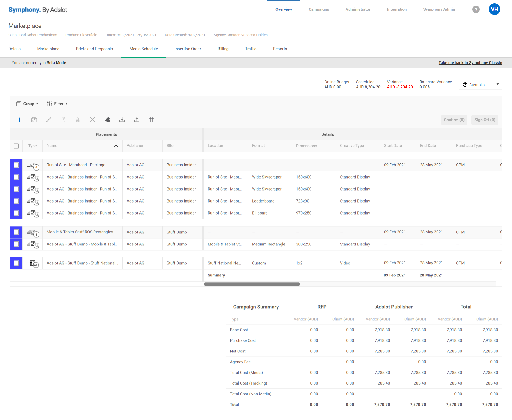The width and height of the screenshot is (512, 420).
Task: Click the coins cost toolbar icon
Action: click(x=107, y=120)
